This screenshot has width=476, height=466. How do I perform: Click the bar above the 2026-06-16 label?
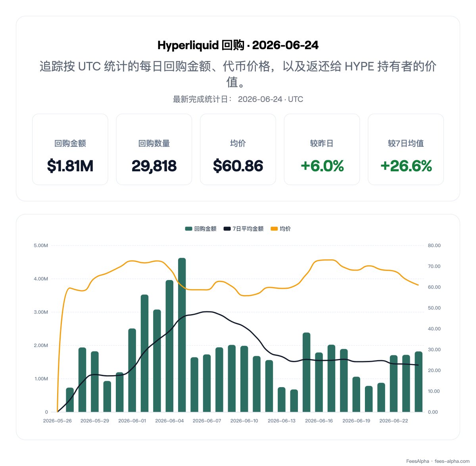point(319,382)
